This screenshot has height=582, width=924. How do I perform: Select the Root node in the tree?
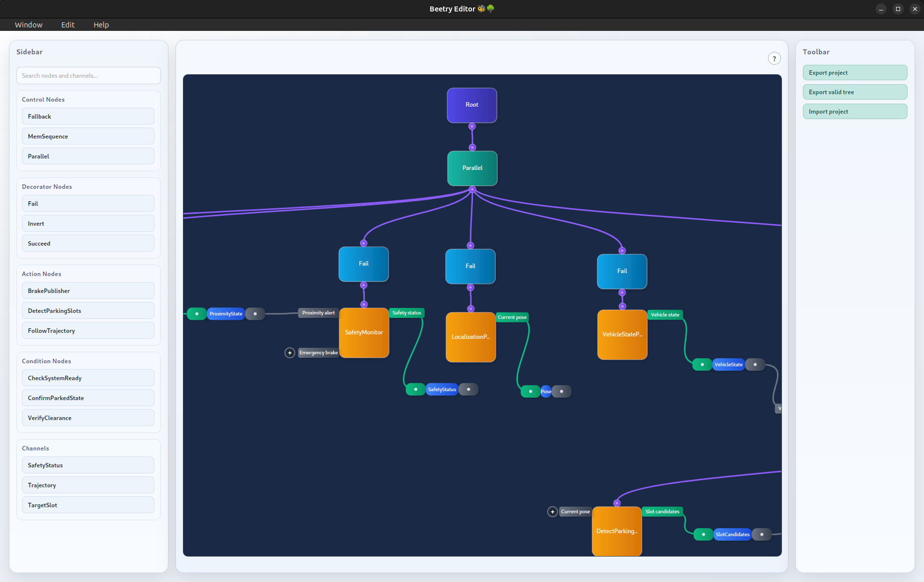point(471,105)
